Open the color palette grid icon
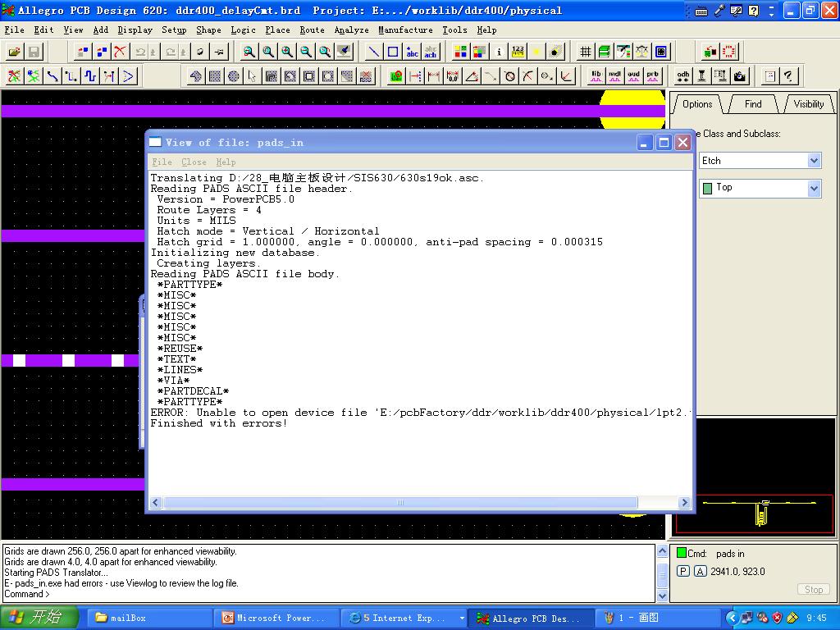This screenshot has height=630, width=840. [x=460, y=52]
